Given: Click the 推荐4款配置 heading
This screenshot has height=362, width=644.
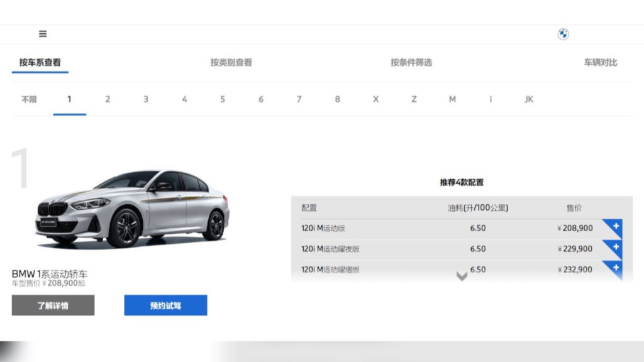Looking at the screenshot, I should [462, 182].
